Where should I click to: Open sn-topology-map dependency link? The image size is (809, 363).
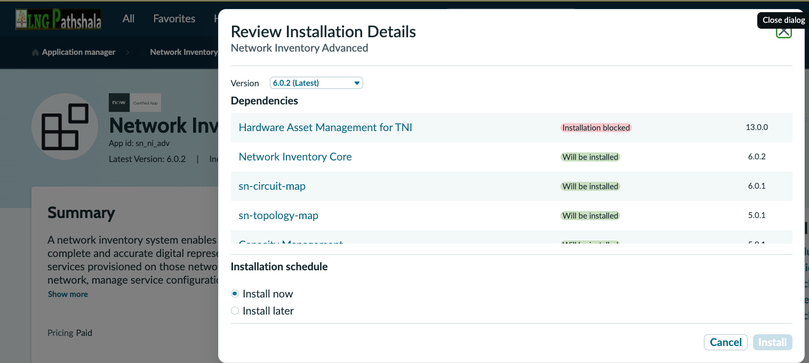[x=278, y=216]
